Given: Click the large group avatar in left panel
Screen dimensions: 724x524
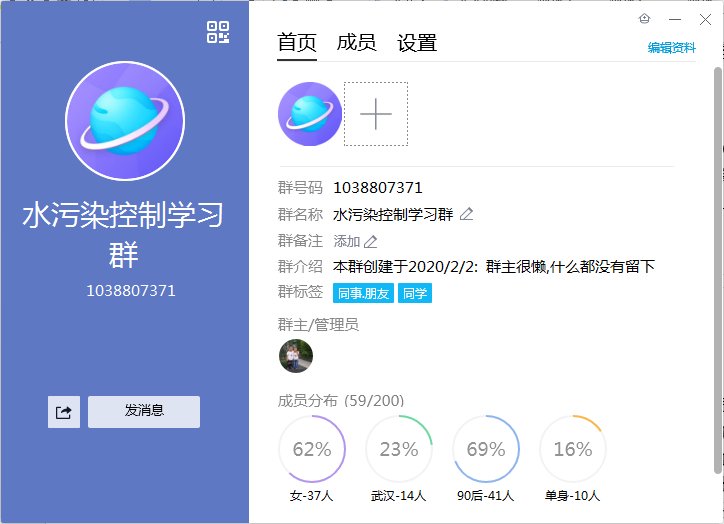Looking at the screenshot, I should (x=125, y=121).
